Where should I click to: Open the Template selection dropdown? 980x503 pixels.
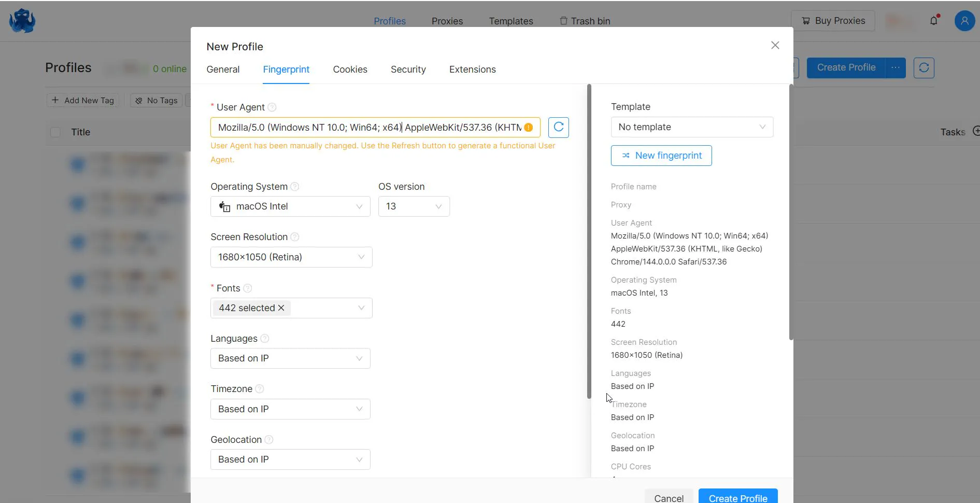coord(692,127)
